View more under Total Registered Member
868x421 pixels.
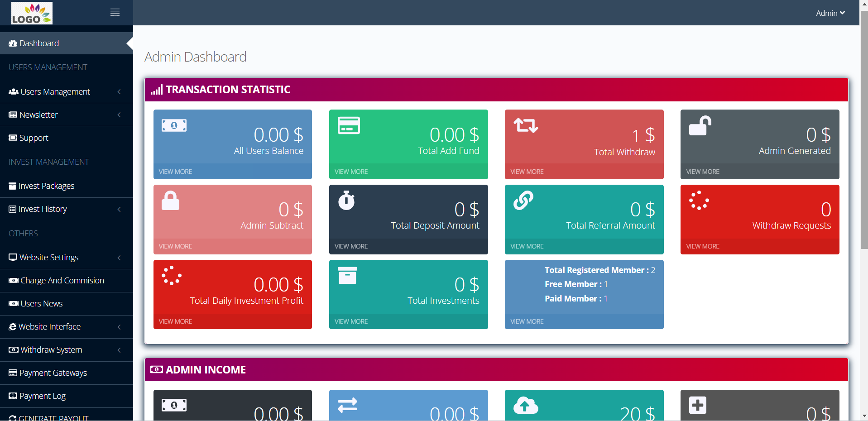(527, 321)
